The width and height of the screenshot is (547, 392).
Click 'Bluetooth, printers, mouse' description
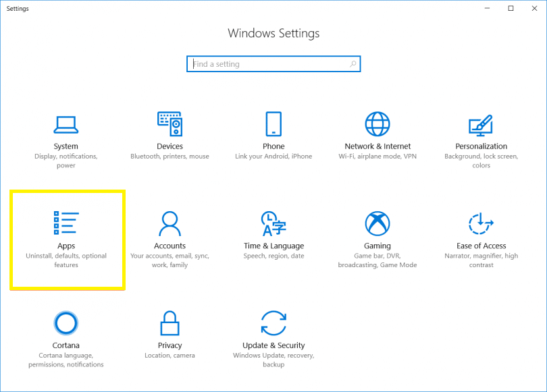[x=170, y=157]
